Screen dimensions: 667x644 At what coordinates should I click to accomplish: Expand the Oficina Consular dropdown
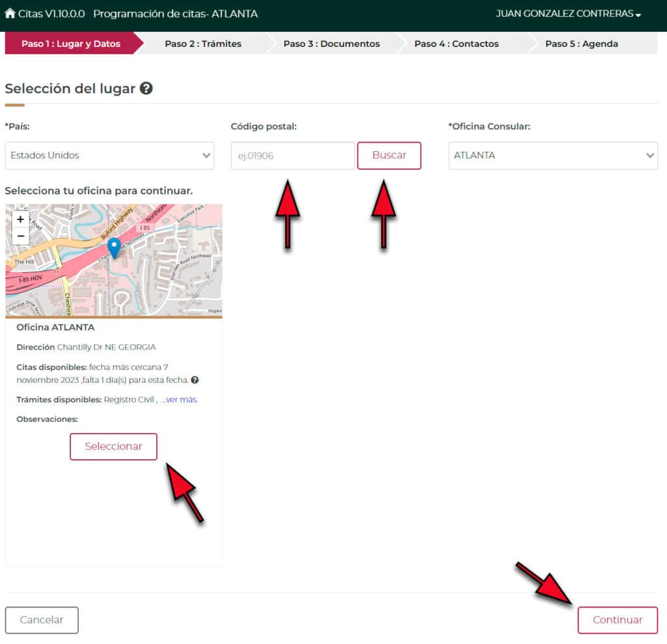pyautogui.click(x=553, y=156)
